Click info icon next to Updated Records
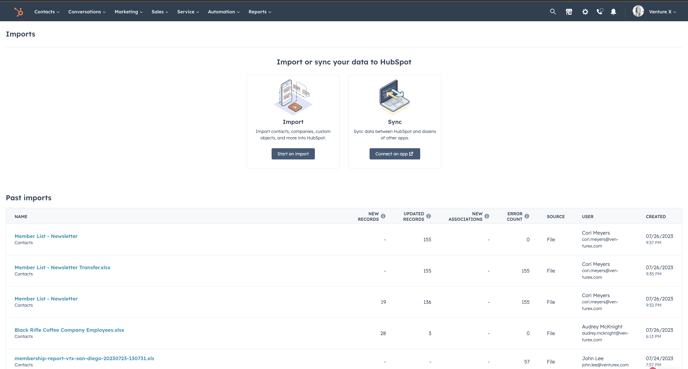The height and width of the screenshot is (369, 688). coord(428,216)
